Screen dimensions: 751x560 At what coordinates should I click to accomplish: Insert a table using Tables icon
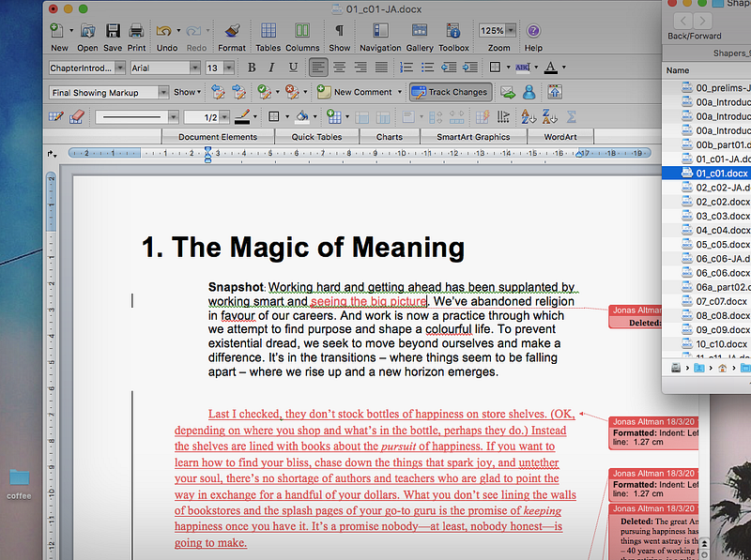268,32
